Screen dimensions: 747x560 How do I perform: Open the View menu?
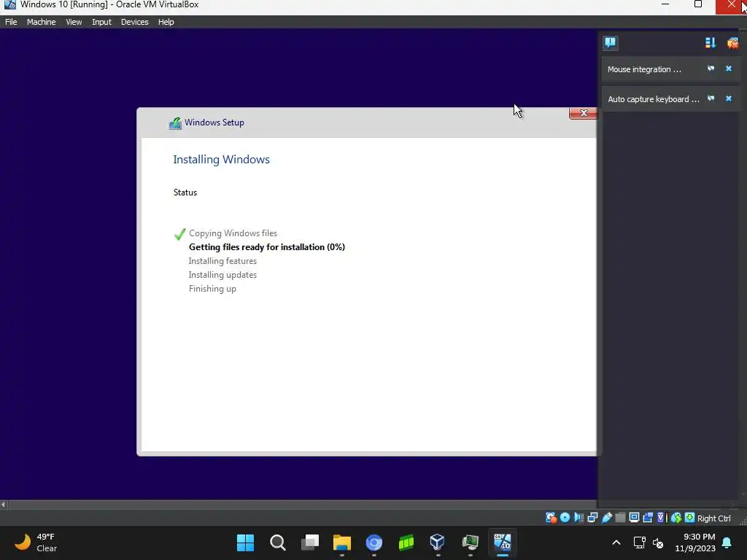click(x=74, y=22)
